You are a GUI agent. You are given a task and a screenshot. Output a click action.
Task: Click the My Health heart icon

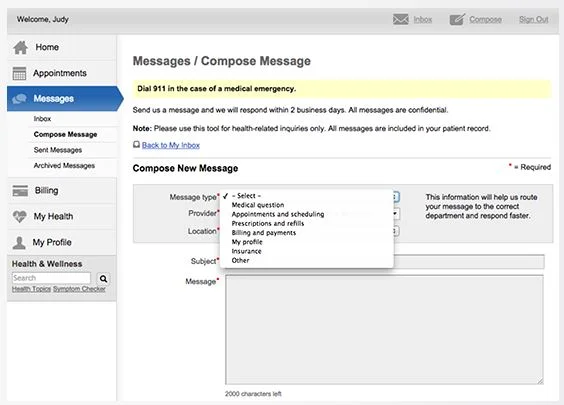[x=19, y=217]
